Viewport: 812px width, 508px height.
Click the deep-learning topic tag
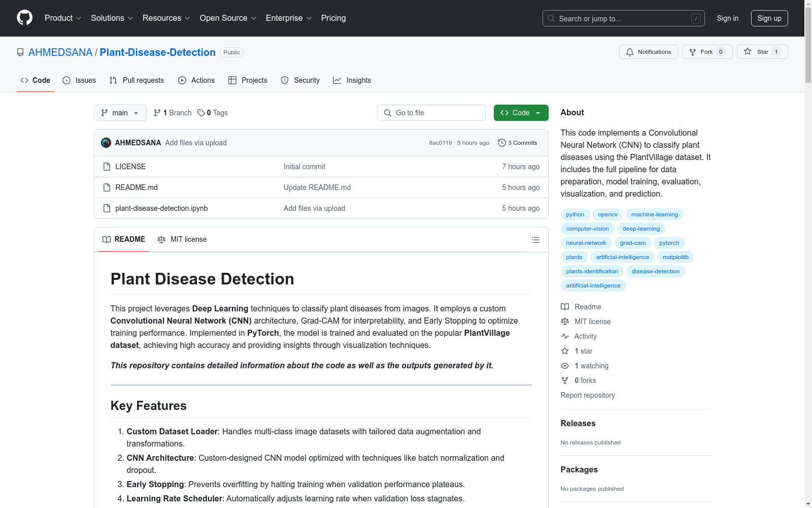coord(641,229)
